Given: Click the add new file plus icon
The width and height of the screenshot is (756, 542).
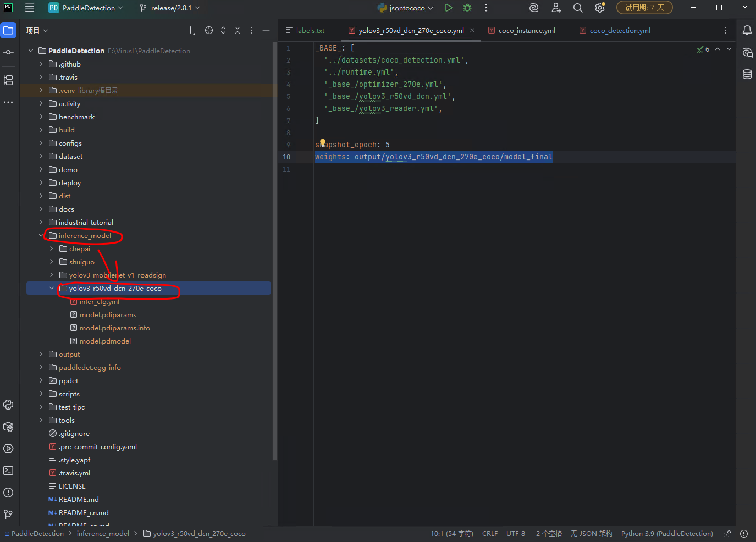Looking at the screenshot, I should point(191,30).
